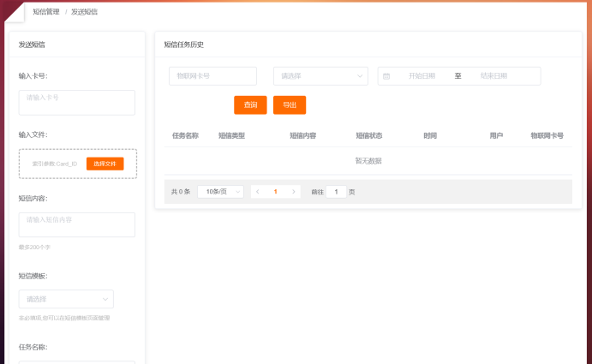Viewport: 592px width, 364px height.
Task: Click the 任务名称 column header
Action: pos(185,136)
